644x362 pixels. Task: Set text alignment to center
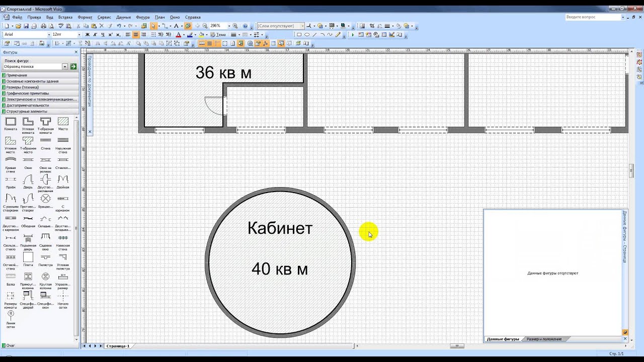coord(136,35)
